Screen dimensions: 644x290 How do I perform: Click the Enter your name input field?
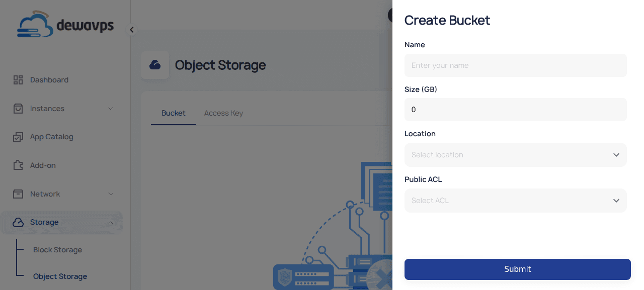pyautogui.click(x=515, y=65)
